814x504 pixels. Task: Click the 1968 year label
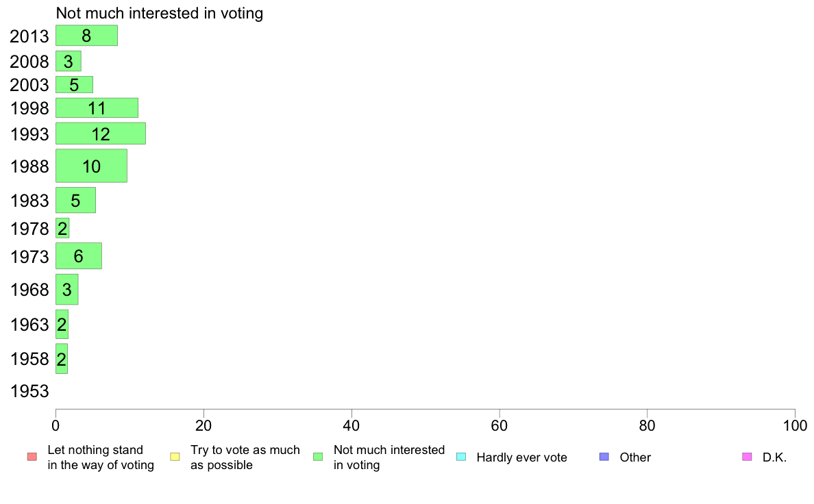tap(29, 290)
